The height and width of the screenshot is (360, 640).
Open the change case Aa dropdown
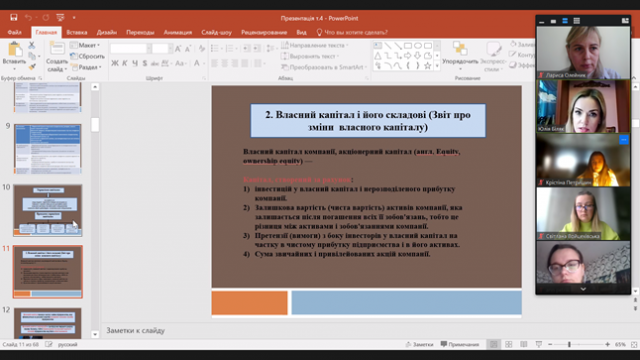point(180,63)
